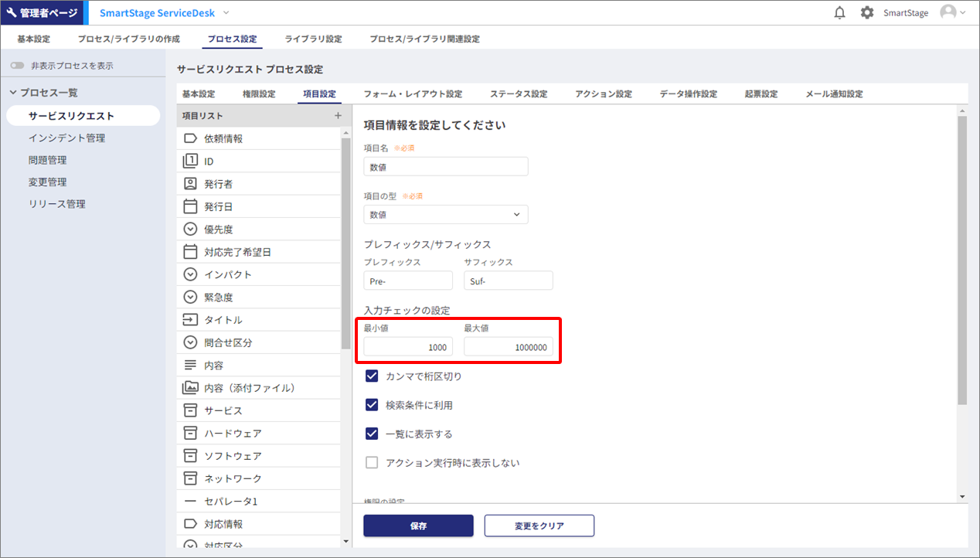Click the 内容（添付ファイル） image icon
The height and width of the screenshot is (558, 980).
(x=190, y=388)
